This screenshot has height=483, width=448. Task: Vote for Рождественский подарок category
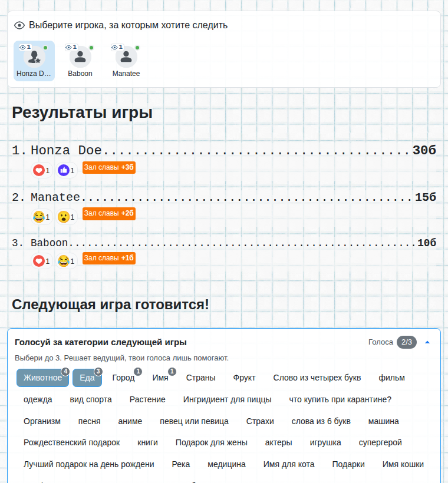click(x=71, y=442)
